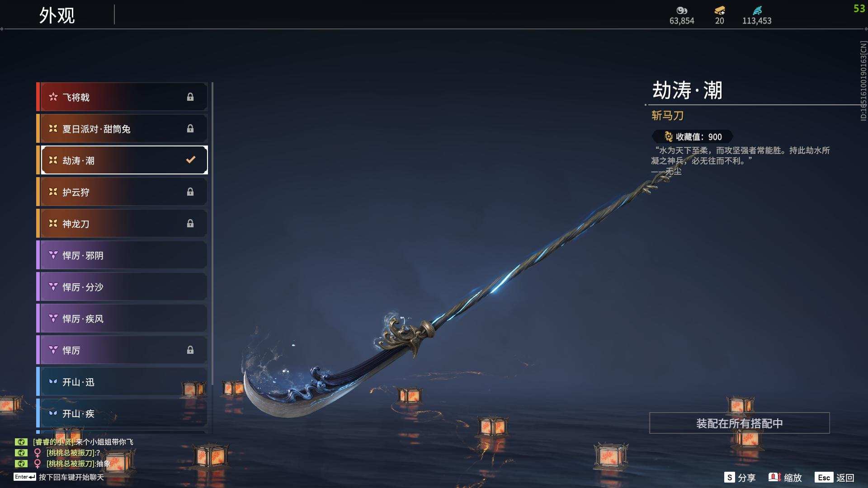Image resolution: width=868 pixels, height=488 pixels.
Task: Select the 开山·迅 skin entry
Action: pyautogui.click(x=122, y=382)
